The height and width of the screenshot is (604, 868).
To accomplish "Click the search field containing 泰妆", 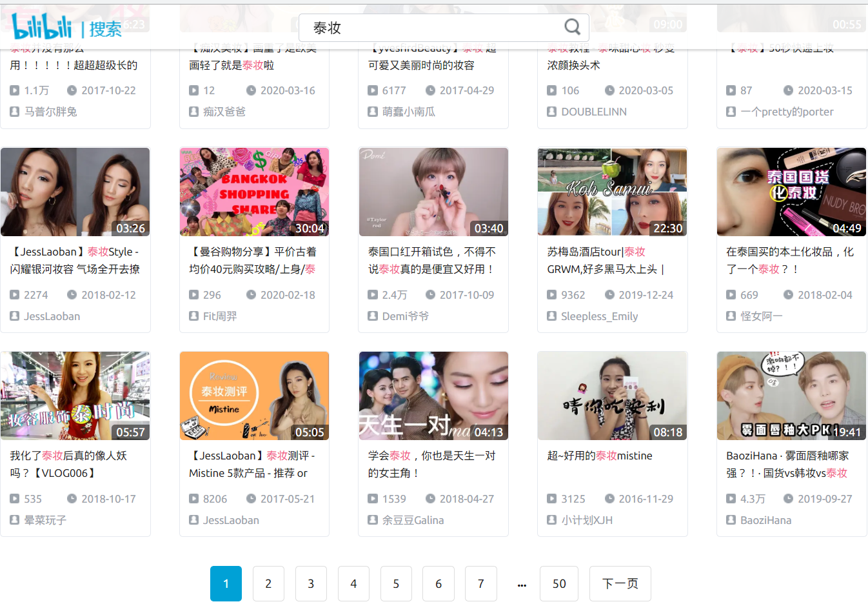I will pyautogui.click(x=444, y=28).
